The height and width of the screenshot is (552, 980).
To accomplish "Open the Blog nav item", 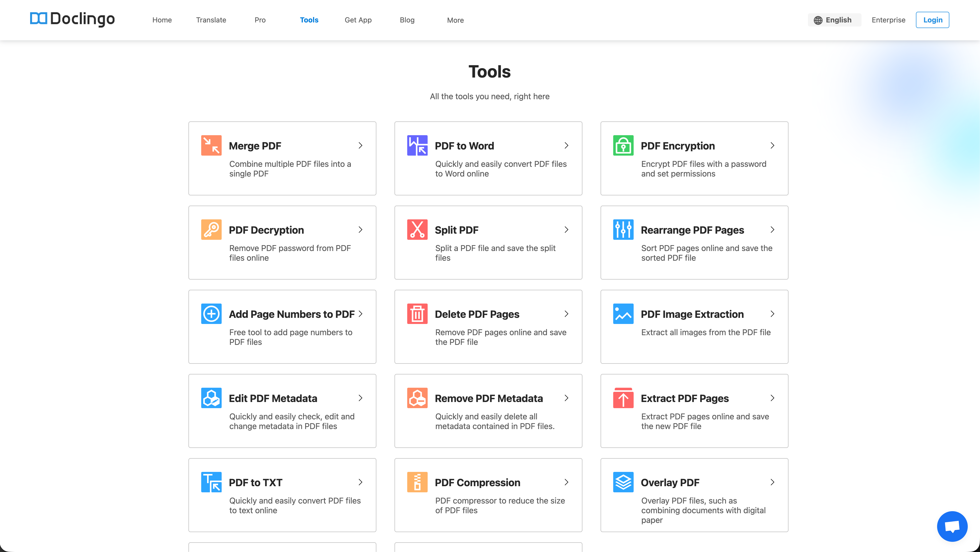I will click(x=407, y=20).
